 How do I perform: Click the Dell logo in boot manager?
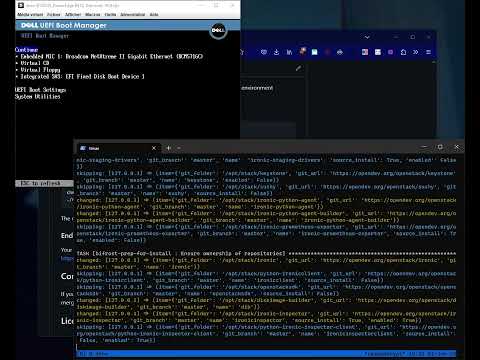tap(218, 31)
